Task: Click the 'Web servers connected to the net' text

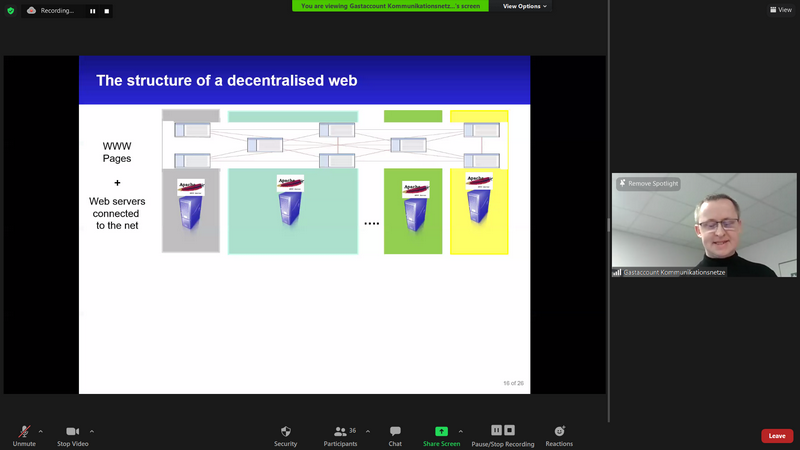Action: pyautogui.click(x=117, y=213)
